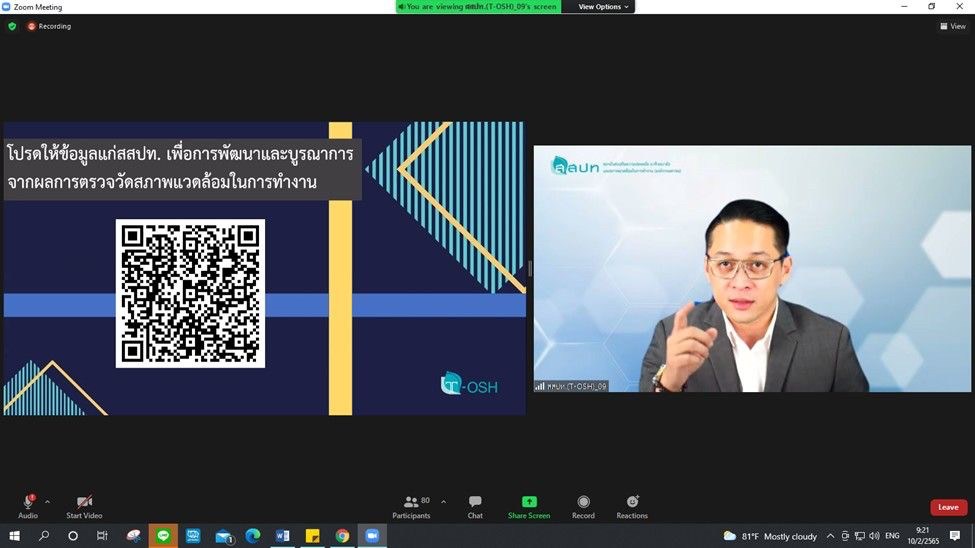Click the Audio microphone icon
This screenshot has height=548, width=975.
[x=29, y=501]
